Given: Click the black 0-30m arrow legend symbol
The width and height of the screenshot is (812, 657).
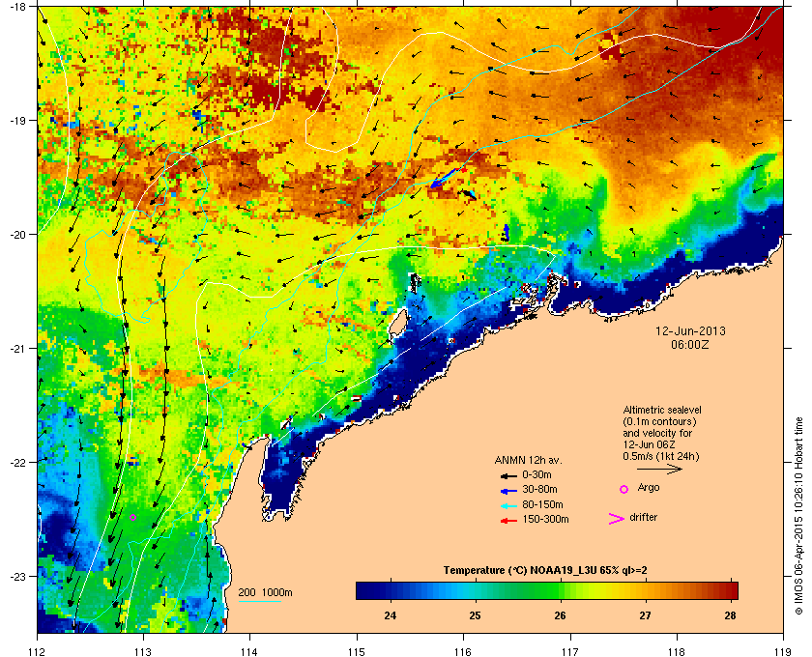Looking at the screenshot, I should coord(508,475).
